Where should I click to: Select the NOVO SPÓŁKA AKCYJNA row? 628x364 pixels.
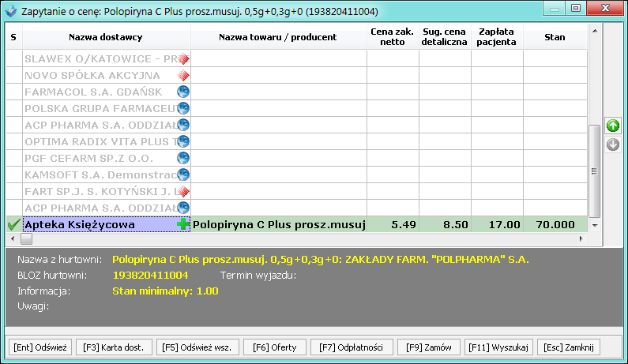[x=297, y=75]
